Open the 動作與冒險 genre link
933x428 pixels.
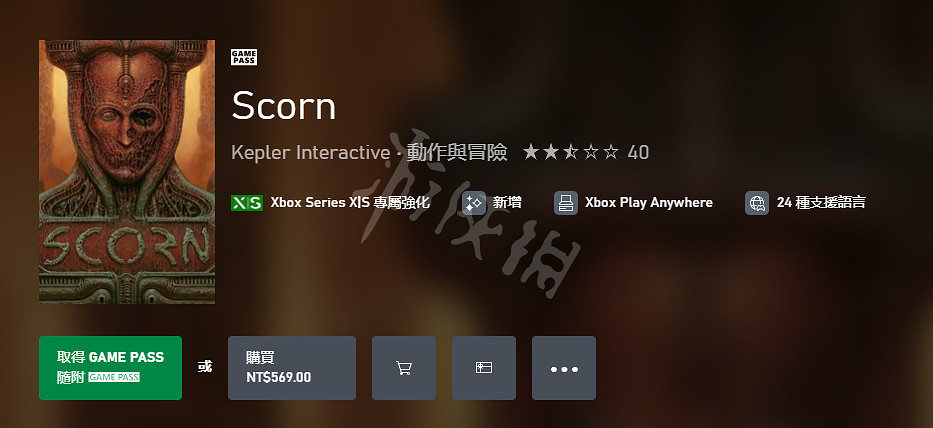457,152
